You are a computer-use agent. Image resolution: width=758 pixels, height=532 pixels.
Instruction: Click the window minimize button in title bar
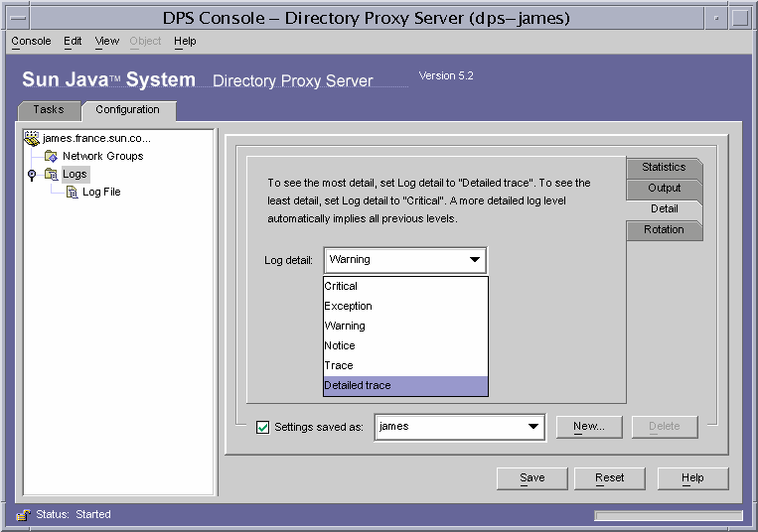(716, 18)
